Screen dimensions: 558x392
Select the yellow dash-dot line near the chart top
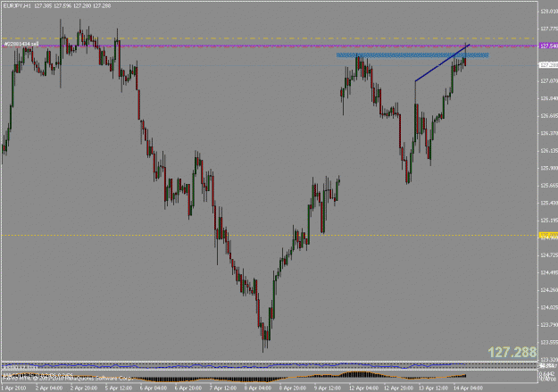[269, 38]
